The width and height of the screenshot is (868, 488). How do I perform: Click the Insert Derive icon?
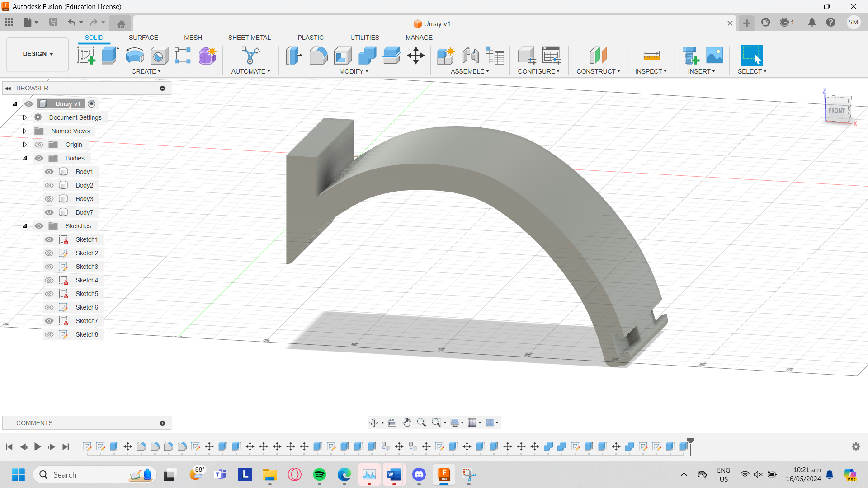(x=690, y=56)
